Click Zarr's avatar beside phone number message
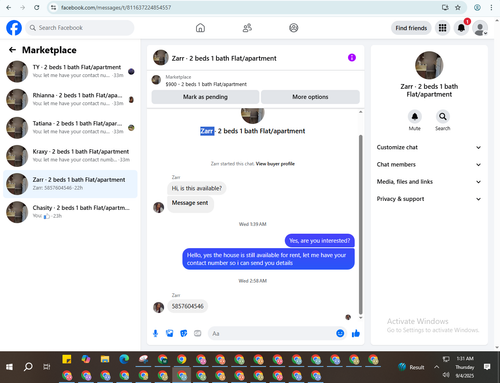The image size is (500, 383). tap(158, 307)
